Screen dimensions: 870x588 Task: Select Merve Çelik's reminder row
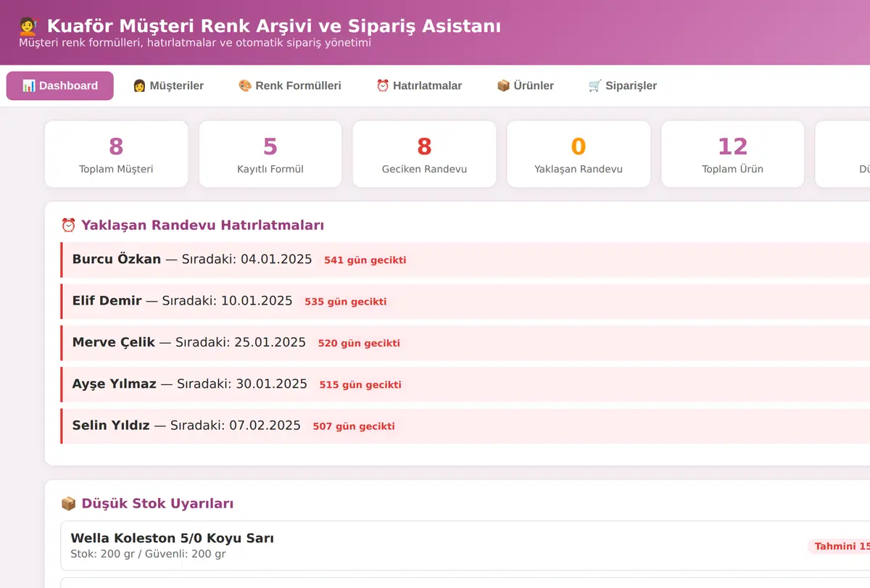coord(465,343)
